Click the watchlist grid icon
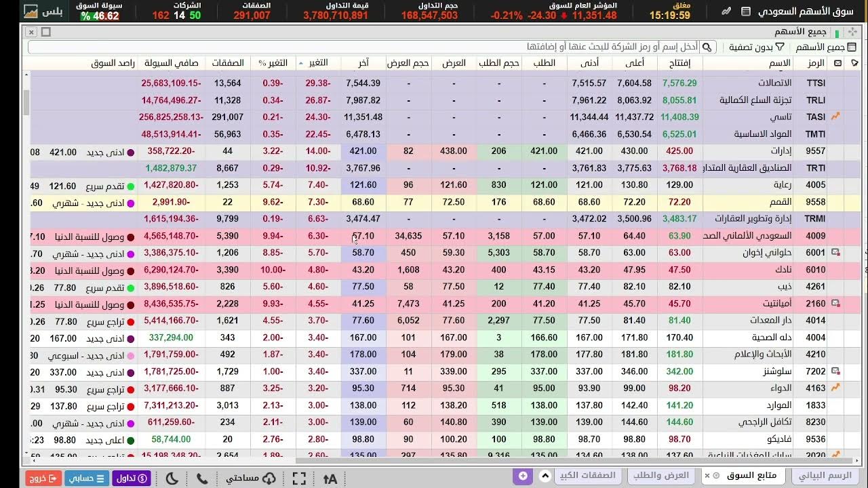The height and width of the screenshot is (488, 868). 852,47
